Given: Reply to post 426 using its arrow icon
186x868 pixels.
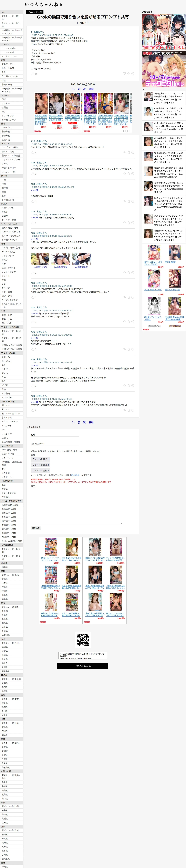Looking at the screenshot, I should [125, 297].
